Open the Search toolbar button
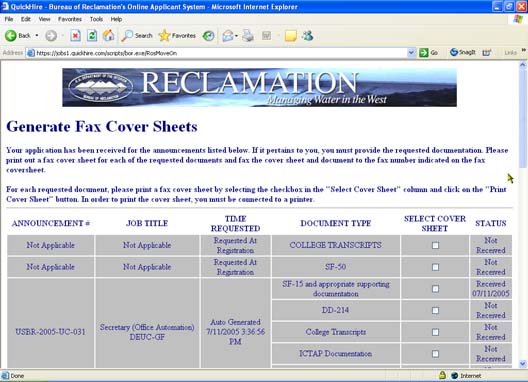This screenshot has width=528, height=382. click(x=137, y=35)
